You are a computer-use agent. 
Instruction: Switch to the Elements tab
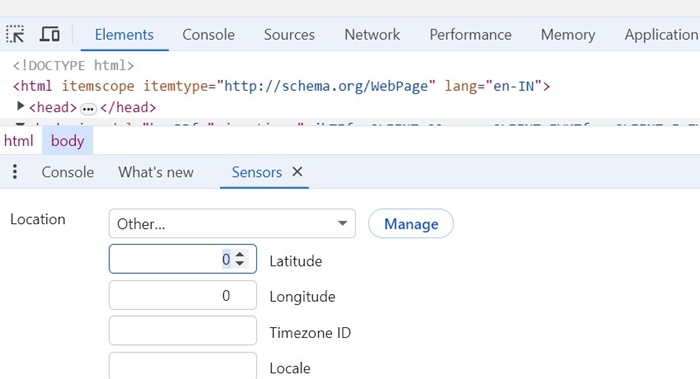click(124, 34)
